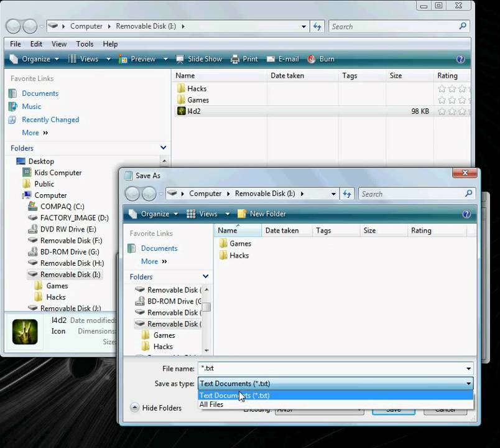The height and width of the screenshot is (448, 500).
Task: Click the refresh icon beside the address bar
Action: pyautogui.click(x=317, y=26)
